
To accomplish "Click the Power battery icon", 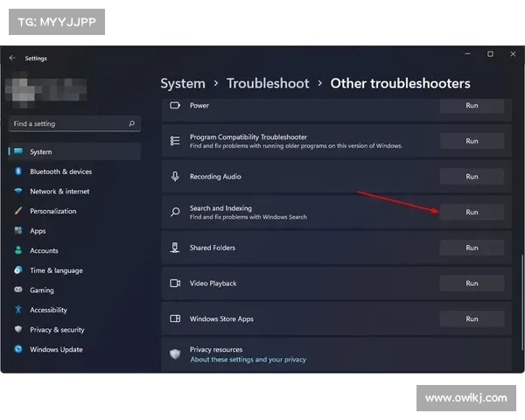I will (x=175, y=106).
